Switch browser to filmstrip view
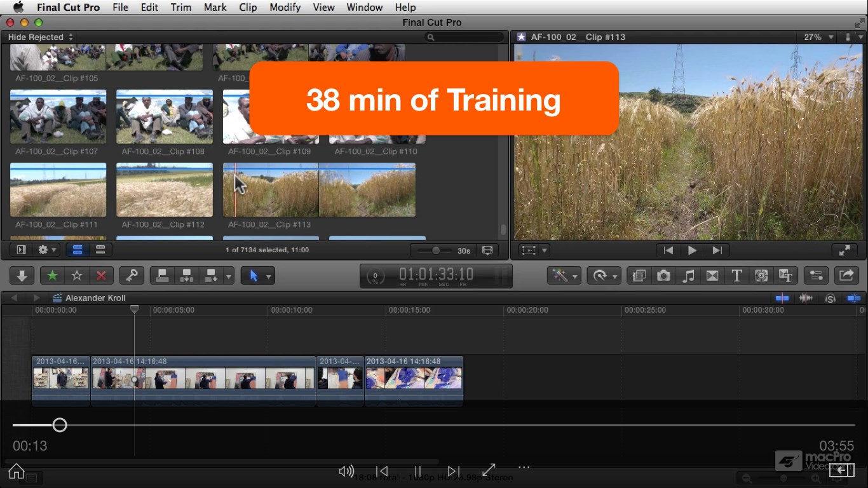 pyautogui.click(x=78, y=250)
